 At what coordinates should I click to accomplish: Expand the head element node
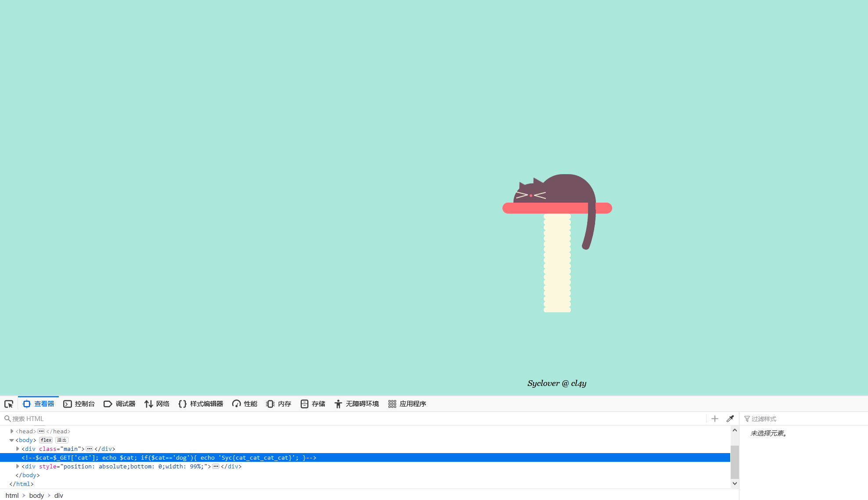[x=12, y=432]
